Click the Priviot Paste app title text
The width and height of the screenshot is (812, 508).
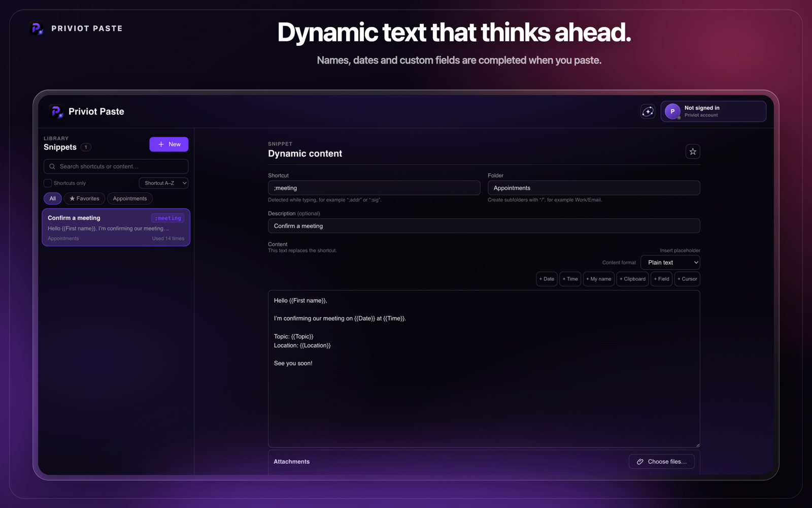96,111
